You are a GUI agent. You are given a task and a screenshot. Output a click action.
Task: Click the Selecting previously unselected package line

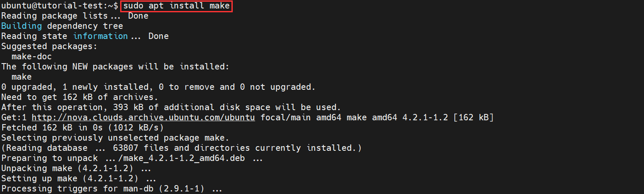[x=116, y=138]
